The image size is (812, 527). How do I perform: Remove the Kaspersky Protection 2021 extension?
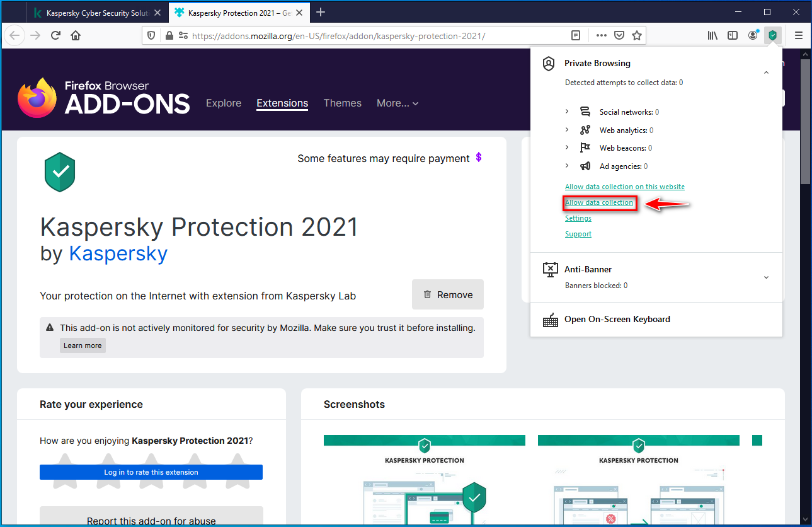[x=448, y=294]
